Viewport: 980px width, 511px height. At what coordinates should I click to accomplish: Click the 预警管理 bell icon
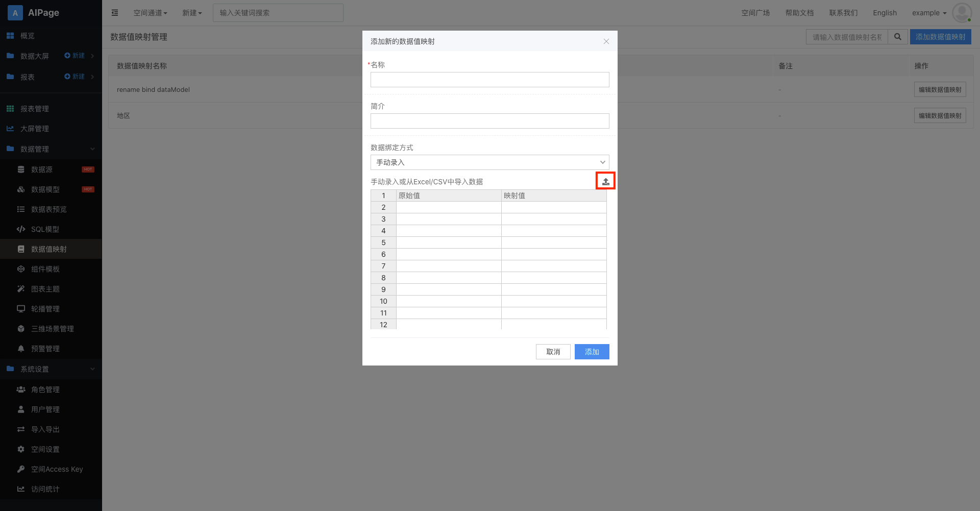pyautogui.click(x=21, y=349)
